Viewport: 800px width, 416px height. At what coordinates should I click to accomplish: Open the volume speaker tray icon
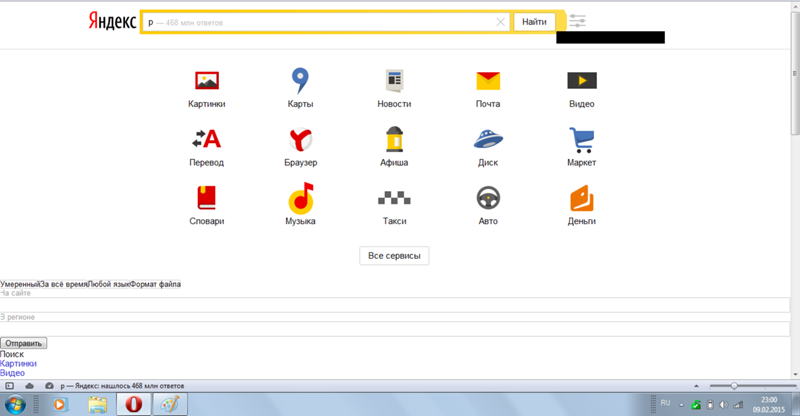[723, 405]
